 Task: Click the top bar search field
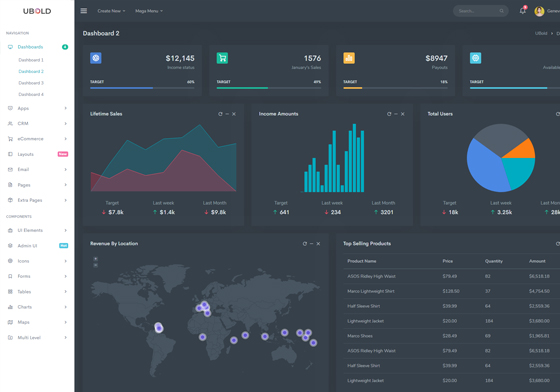[480, 11]
